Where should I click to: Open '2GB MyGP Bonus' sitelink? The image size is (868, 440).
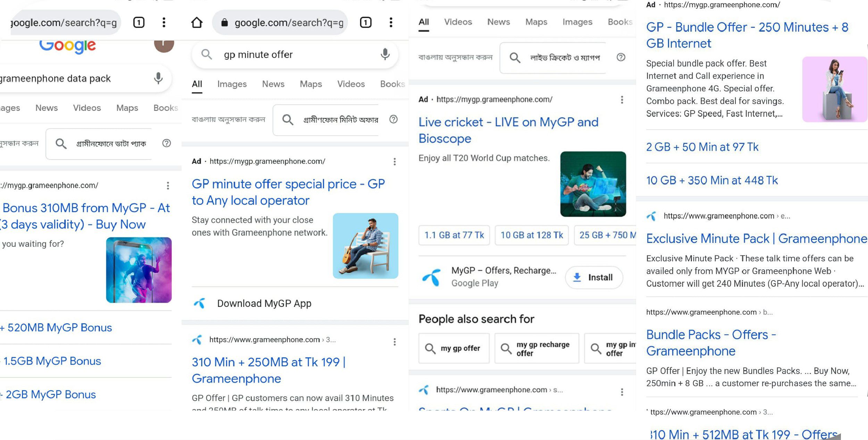[x=49, y=394]
